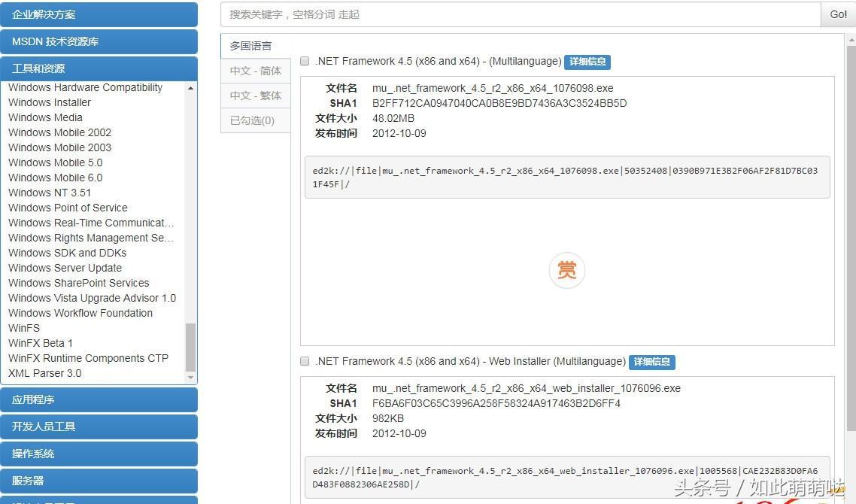Viewport: 856px width, 504px height.
Task: Select Windows Server Update
Action: [x=65, y=268]
